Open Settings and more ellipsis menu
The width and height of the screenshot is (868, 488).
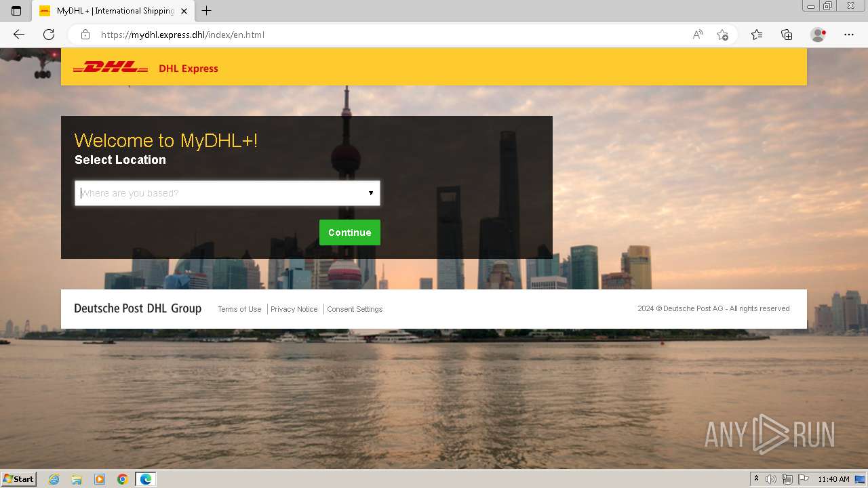(x=849, y=35)
